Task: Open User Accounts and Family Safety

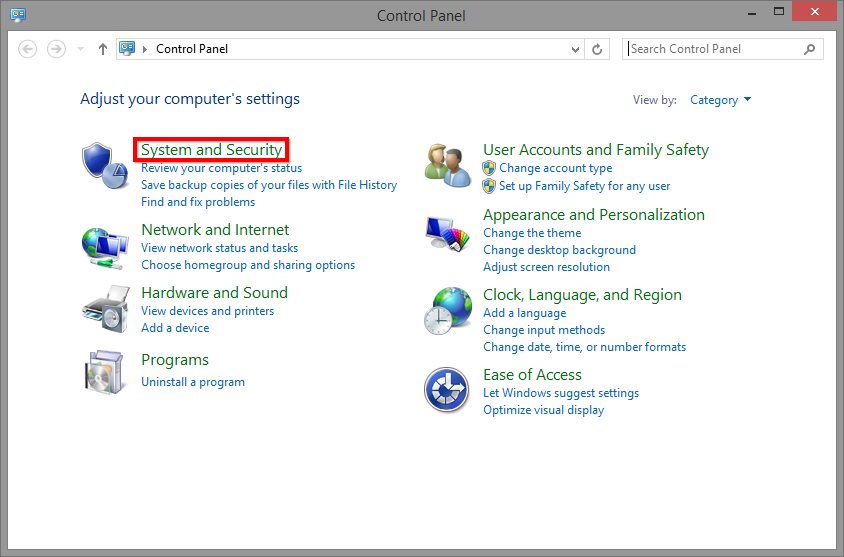Action: click(x=595, y=150)
